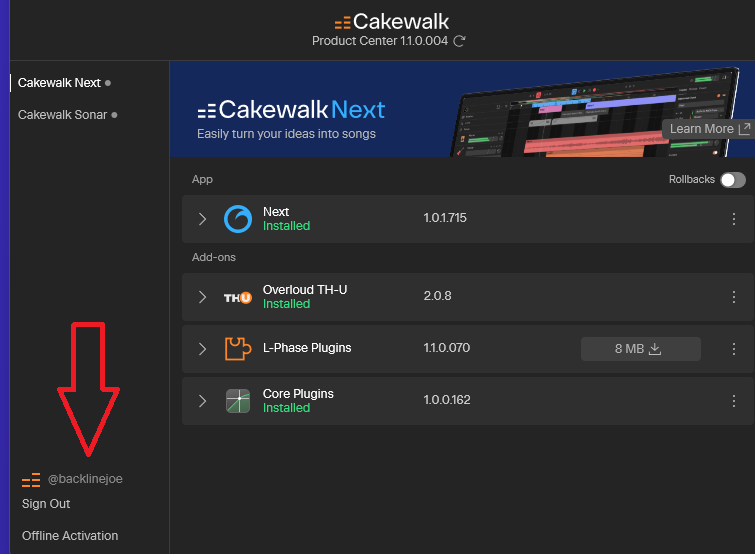The height and width of the screenshot is (554, 755).
Task: Toggle the Rollbacks switch
Action: (x=733, y=180)
